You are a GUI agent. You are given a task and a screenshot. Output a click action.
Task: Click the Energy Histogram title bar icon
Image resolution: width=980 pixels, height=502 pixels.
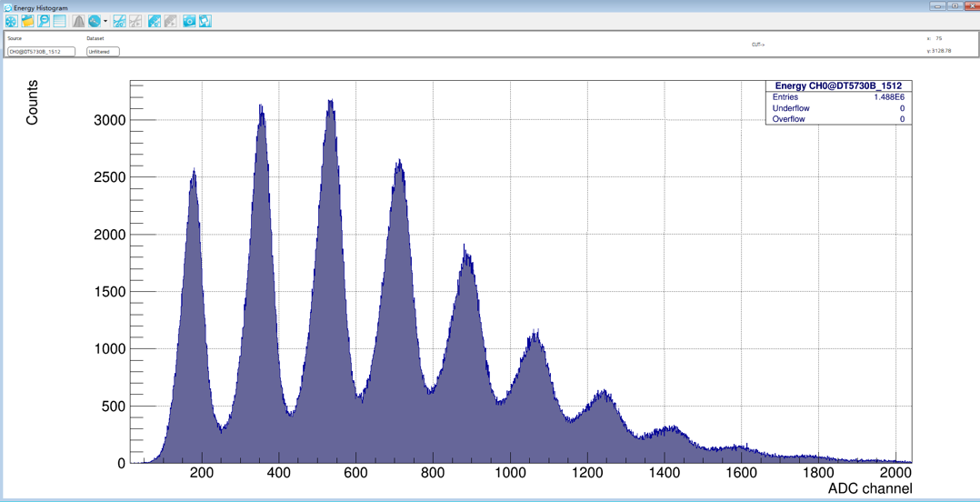tap(8, 7)
